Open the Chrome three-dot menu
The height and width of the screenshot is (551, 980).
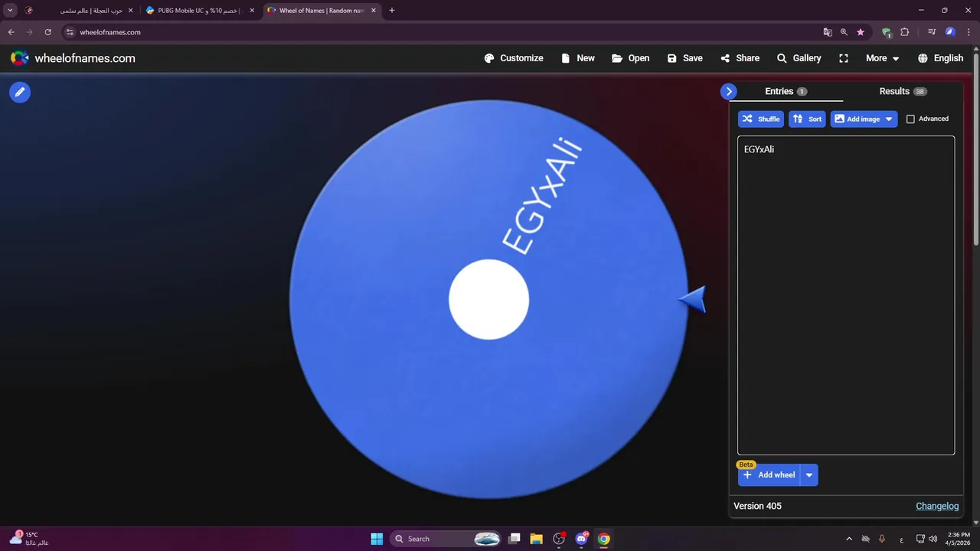(969, 32)
